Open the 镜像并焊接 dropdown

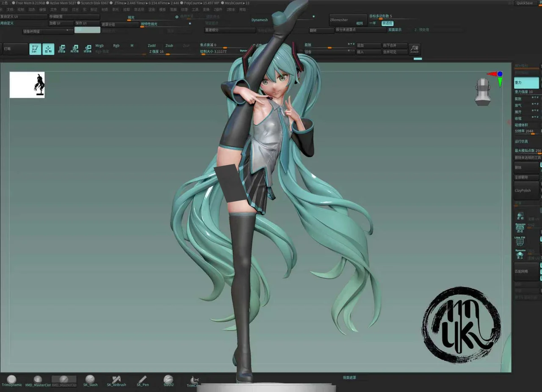(x=48, y=31)
